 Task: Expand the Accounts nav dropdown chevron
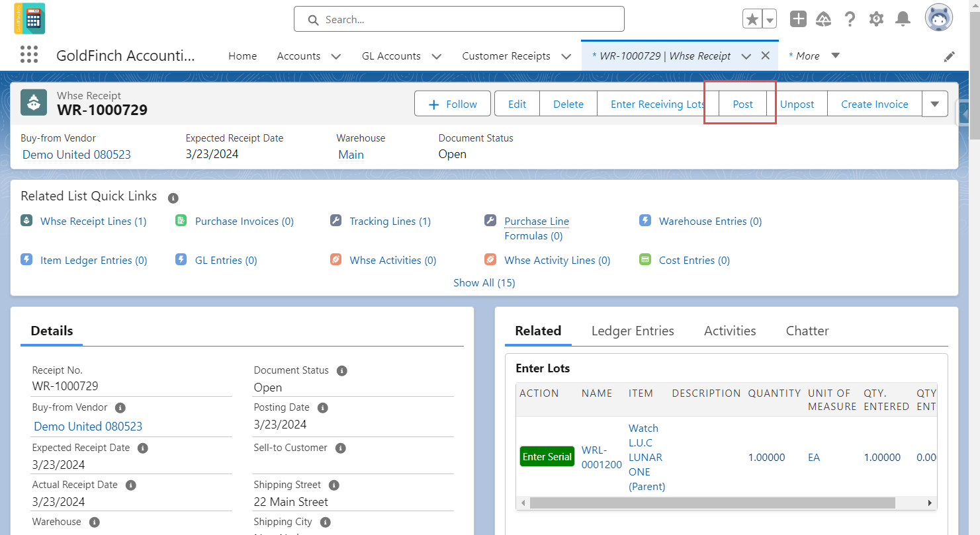336,57
